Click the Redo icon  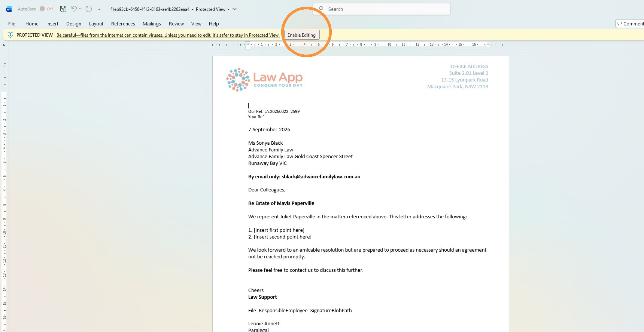click(89, 9)
